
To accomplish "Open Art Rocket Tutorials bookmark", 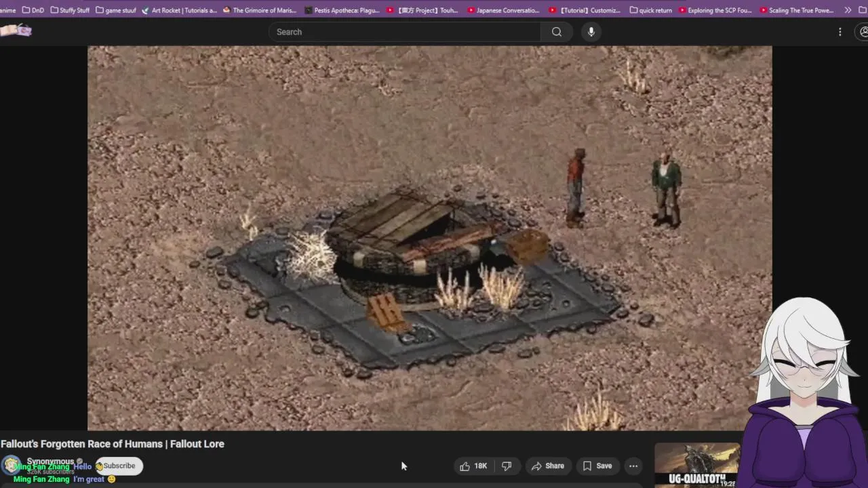I will (x=179, y=10).
